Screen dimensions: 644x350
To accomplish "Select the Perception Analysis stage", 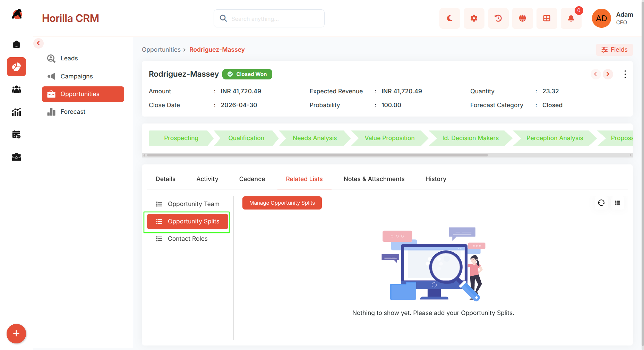I will pyautogui.click(x=555, y=138).
